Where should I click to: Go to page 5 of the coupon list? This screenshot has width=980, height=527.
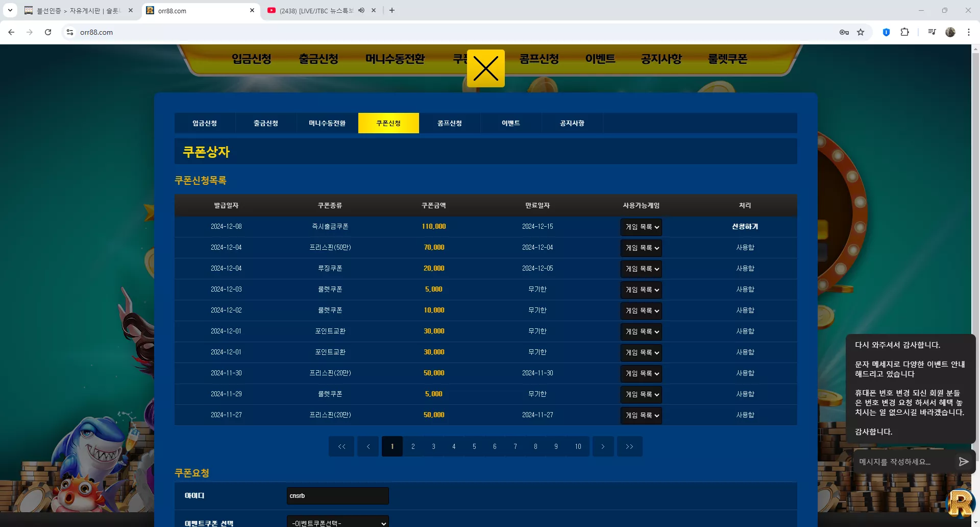[474, 446]
